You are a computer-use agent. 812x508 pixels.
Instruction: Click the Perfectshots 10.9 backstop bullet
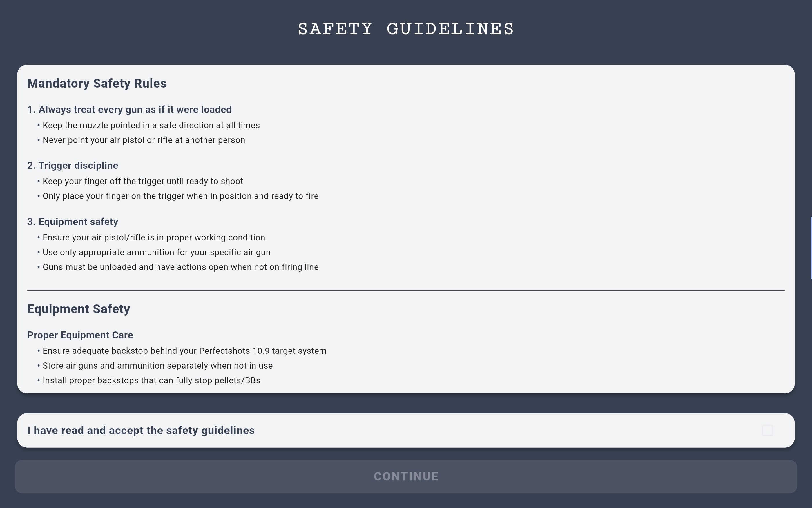coord(184,351)
